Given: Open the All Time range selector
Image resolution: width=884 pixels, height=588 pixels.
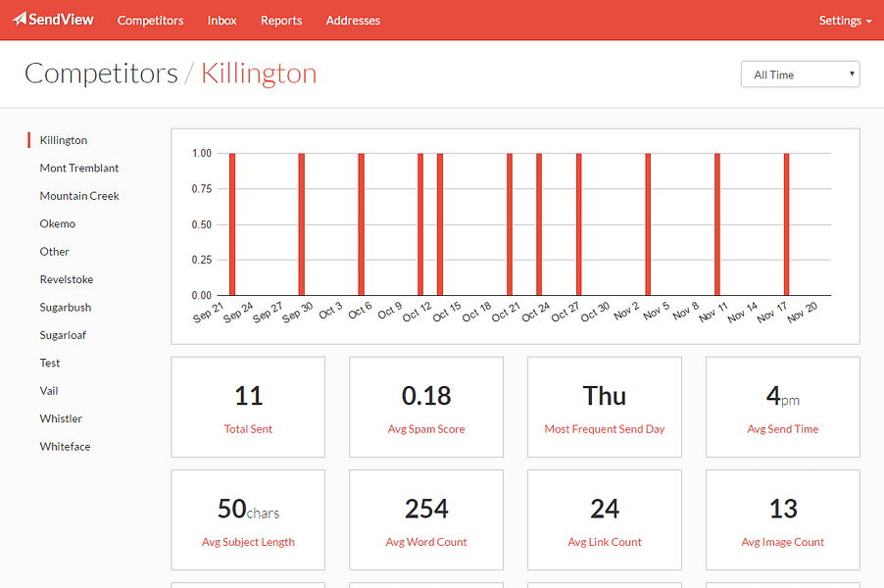Looking at the screenshot, I should click(800, 74).
